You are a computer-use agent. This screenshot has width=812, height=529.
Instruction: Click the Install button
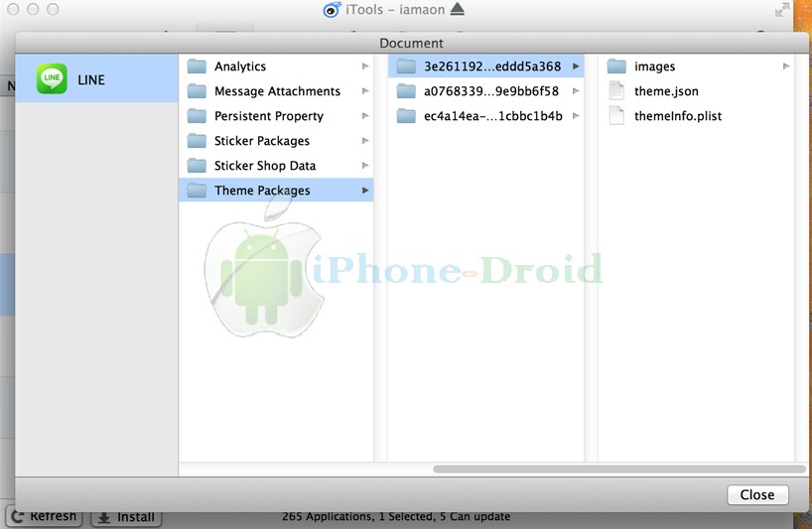pos(126,517)
